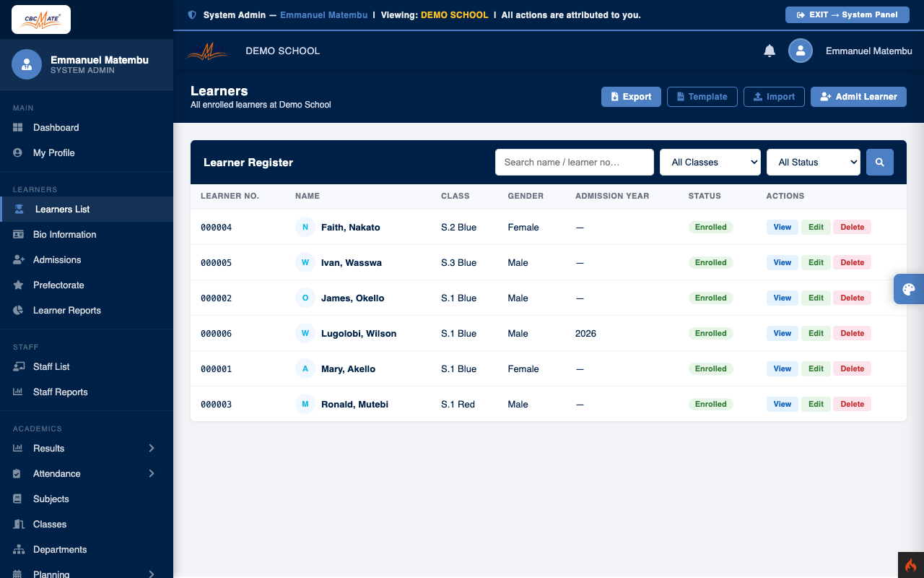The height and width of the screenshot is (578, 924).
Task: Click the Admissions user-plus icon
Action: [x=19, y=259]
